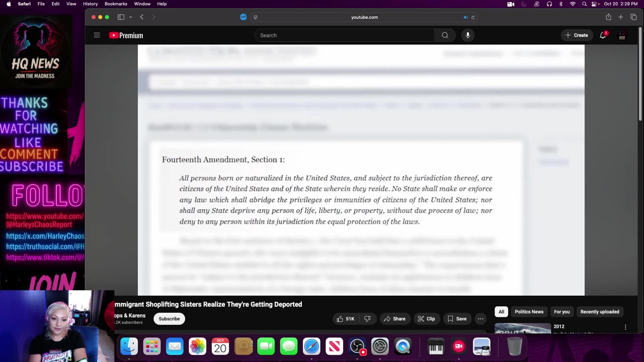Open Mail from the Dock

click(x=175, y=346)
